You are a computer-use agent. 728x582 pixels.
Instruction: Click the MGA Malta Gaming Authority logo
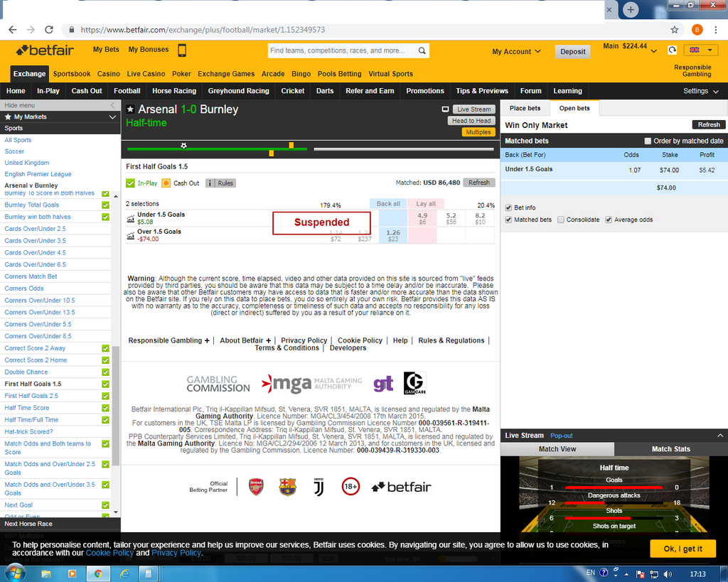coord(311,383)
